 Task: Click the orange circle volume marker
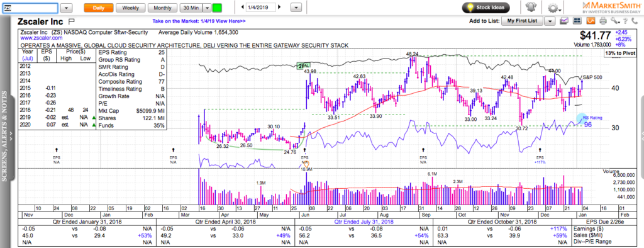(306, 164)
